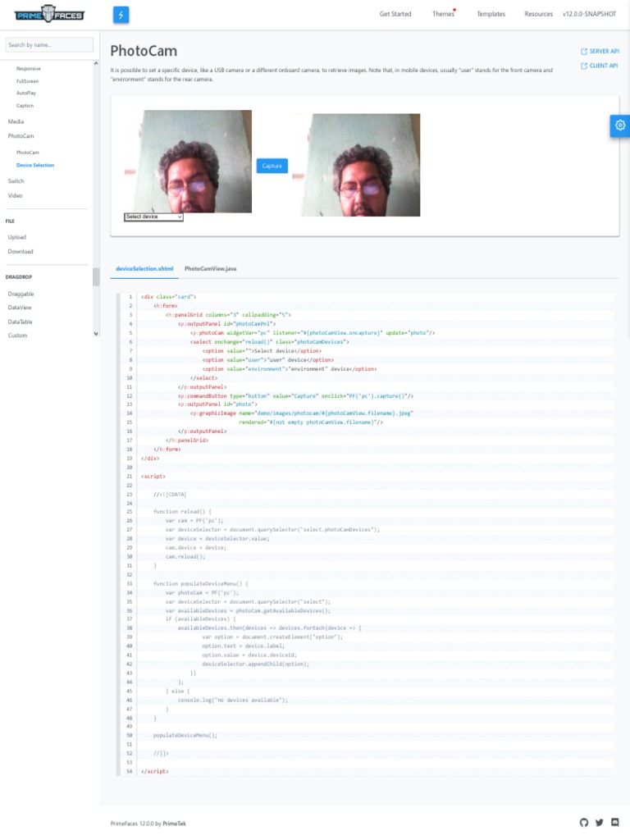Image resolution: width=630 pixels, height=840 pixels.
Task: Open AutoPlay in sidebar
Action: point(26,94)
